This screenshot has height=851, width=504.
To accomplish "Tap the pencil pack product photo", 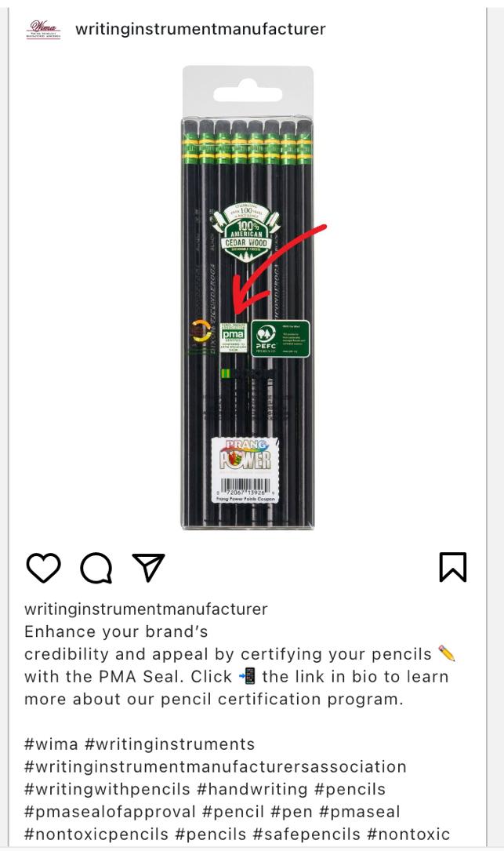I will pos(248,297).
